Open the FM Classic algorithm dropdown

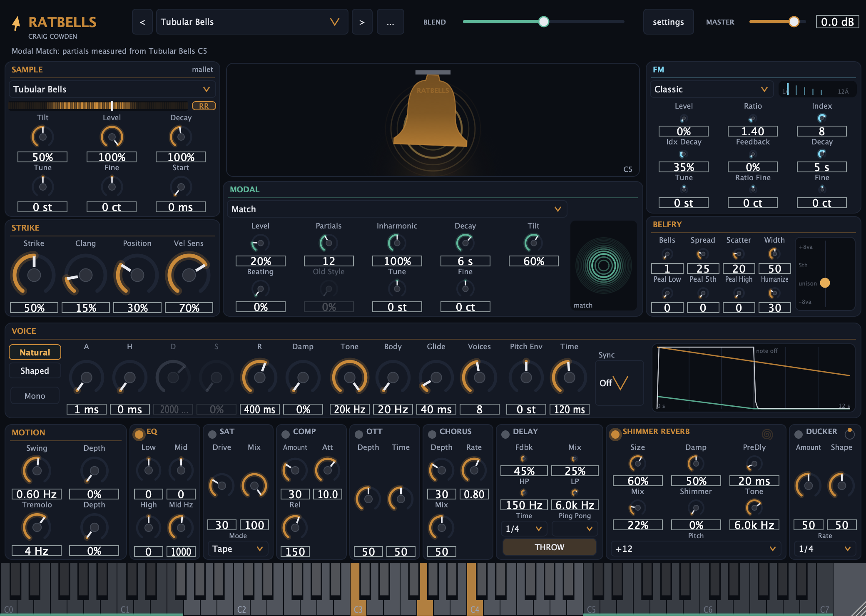[712, 89]
